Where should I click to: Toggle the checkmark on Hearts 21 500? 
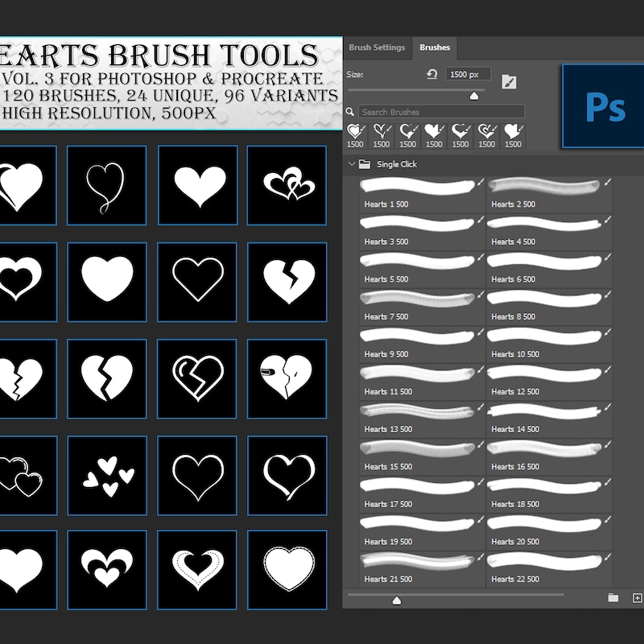click(480, 558)
